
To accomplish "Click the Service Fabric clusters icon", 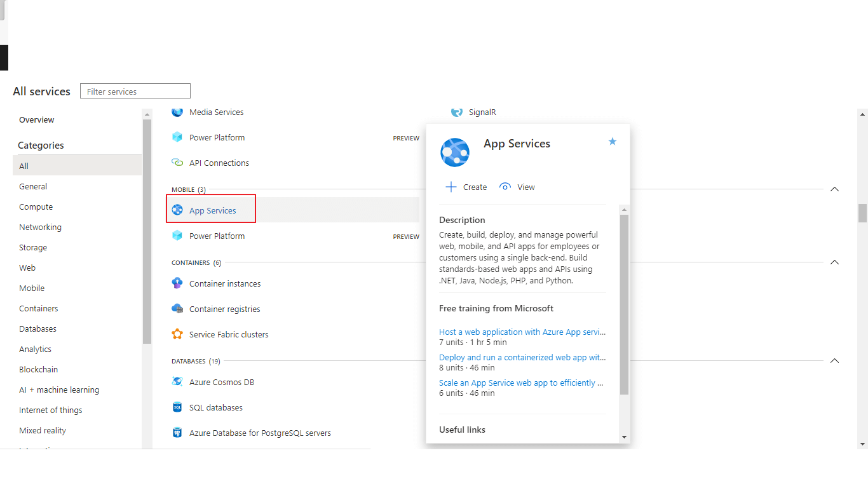I will coord(177,334).
